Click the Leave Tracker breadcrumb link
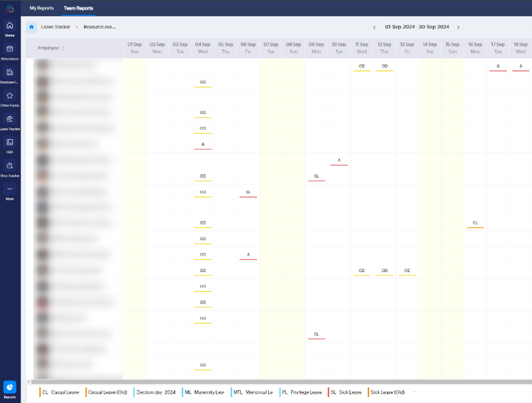Image resolution: width=532 pixels, height=403 pixels. [56, 27]
